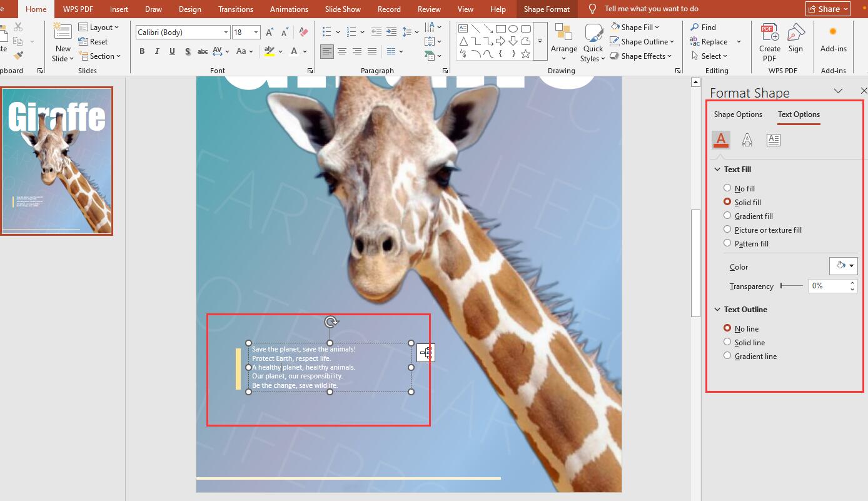Image resolution: width=868 pixels, height=501 pixels.
Task: Open Arrange menu button
Action: coord(563,41)
